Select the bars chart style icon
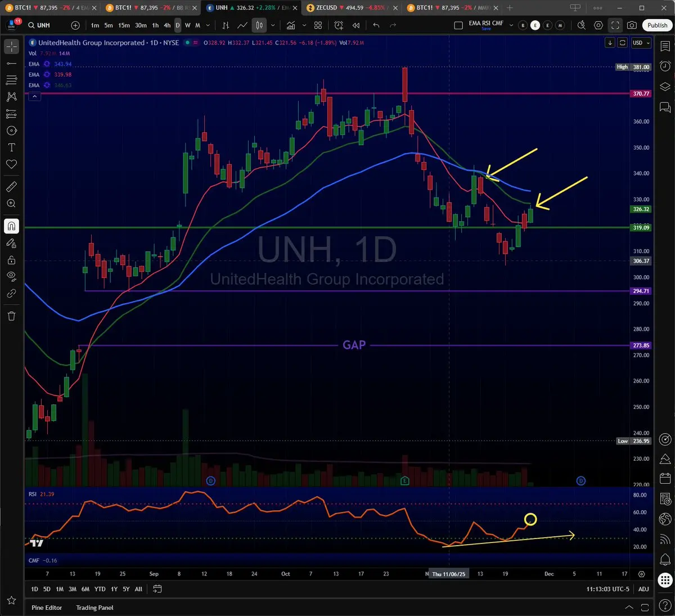 point(226,25)
